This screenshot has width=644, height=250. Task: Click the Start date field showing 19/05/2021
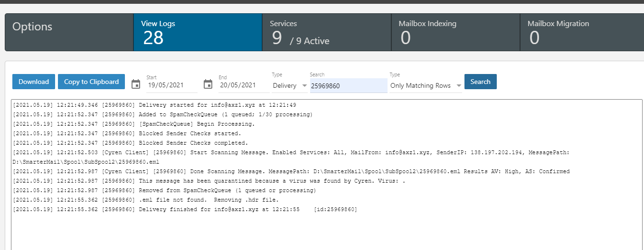point(171,86)
